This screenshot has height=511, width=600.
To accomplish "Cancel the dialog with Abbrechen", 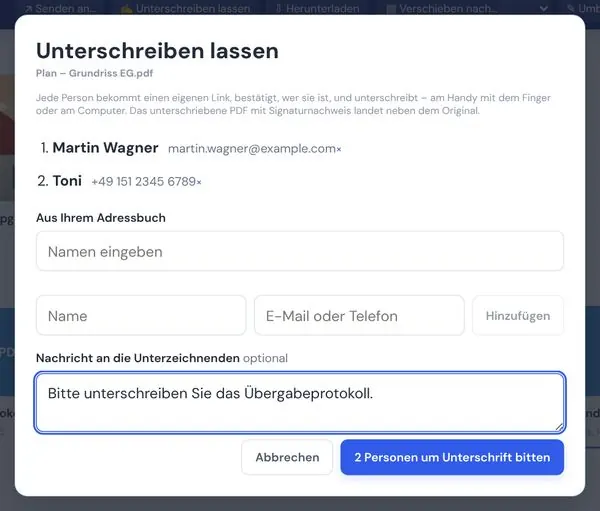I will tap(287, 457).
